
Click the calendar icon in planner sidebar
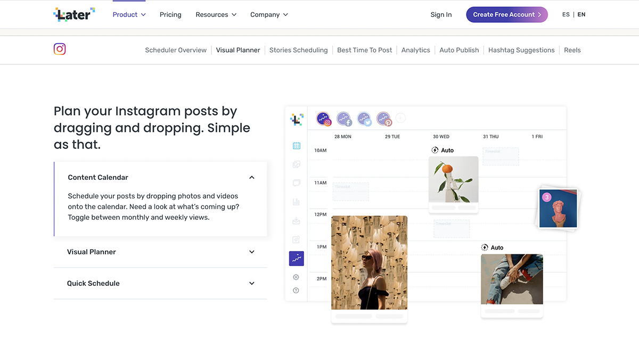297,146
